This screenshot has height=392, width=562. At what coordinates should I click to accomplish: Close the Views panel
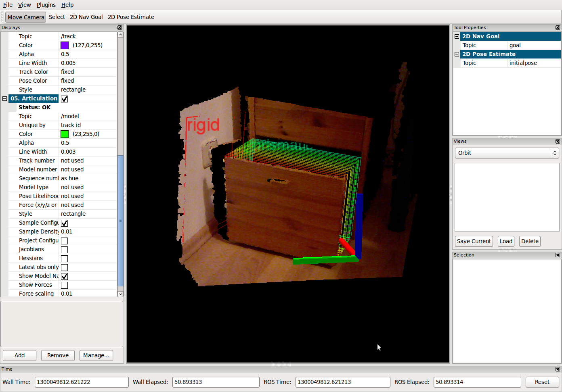[x=558, y=142]
